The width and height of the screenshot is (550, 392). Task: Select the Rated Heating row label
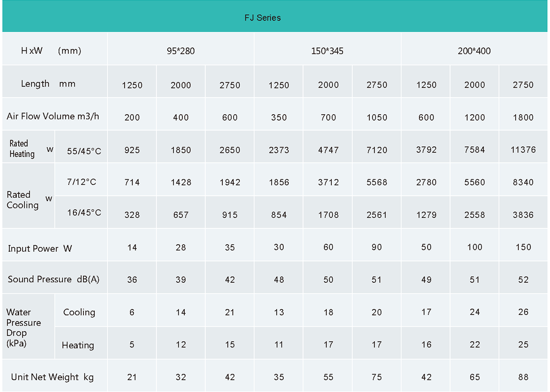click(x=22, y=149)
